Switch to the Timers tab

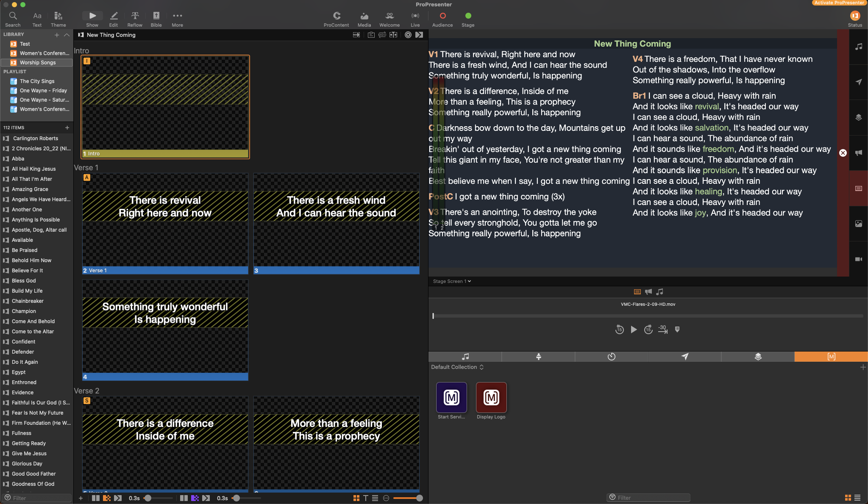611,357
